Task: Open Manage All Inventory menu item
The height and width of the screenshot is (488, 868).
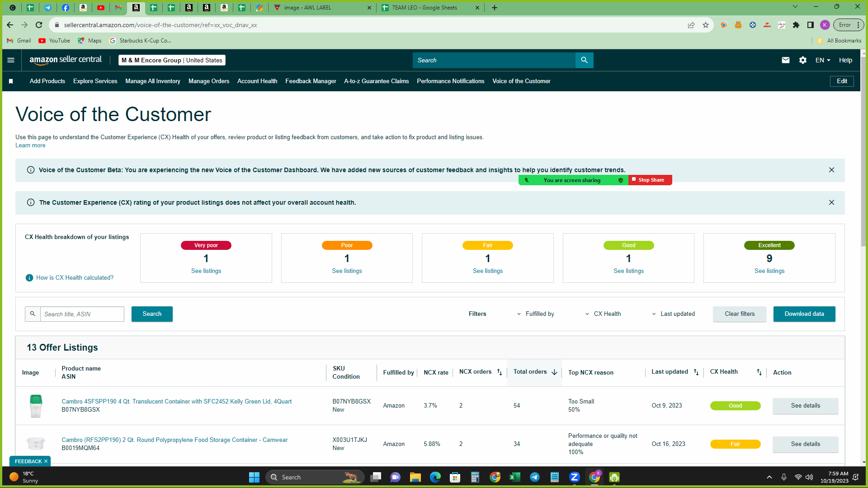Action: click(x=153, y=81)
